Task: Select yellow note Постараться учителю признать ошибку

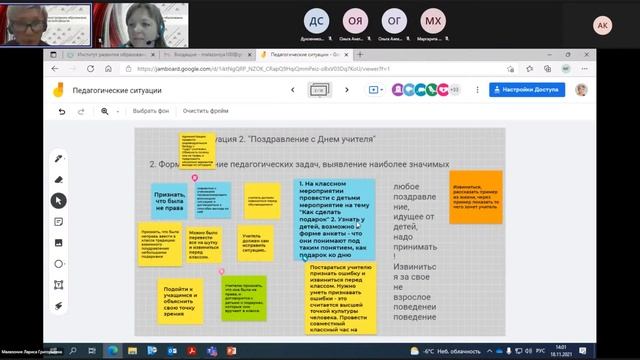Action: [341, 299]
